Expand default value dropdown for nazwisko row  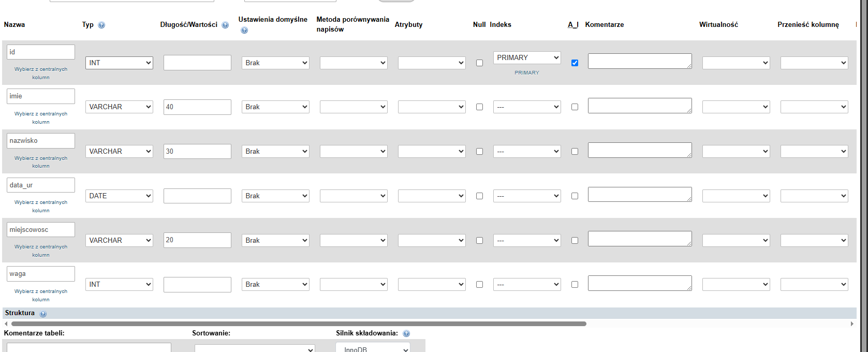[x=275, y=152]
